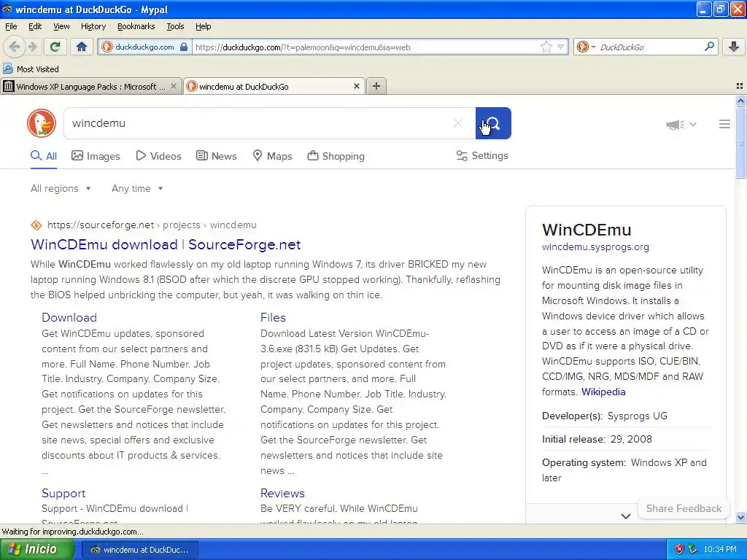The image size is (747, 560).
Task: Open the Support sitelink
Action: tap(63, 494)
